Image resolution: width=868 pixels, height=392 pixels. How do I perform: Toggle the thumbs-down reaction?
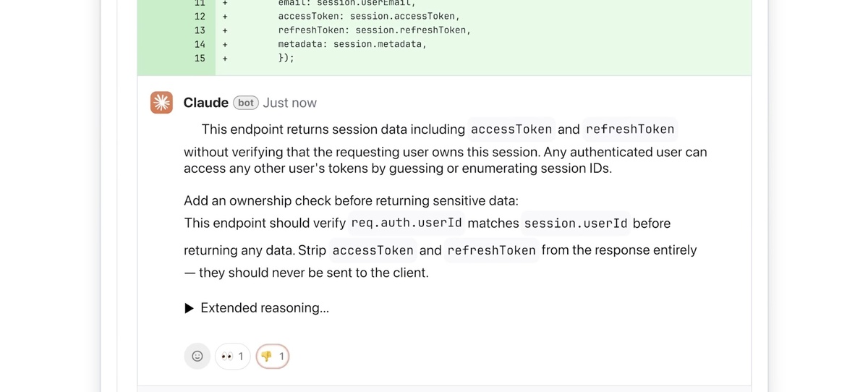(x=273, y=356)
